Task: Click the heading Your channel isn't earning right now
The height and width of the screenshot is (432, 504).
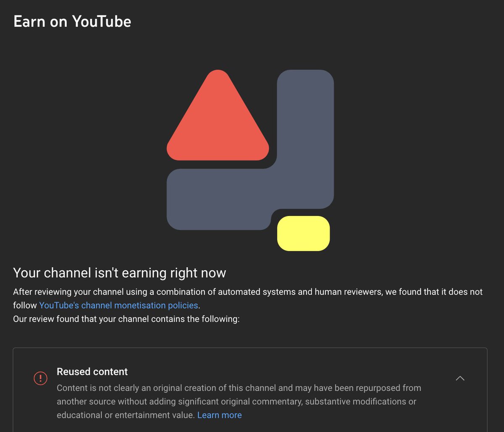Action: pos(120,273)
